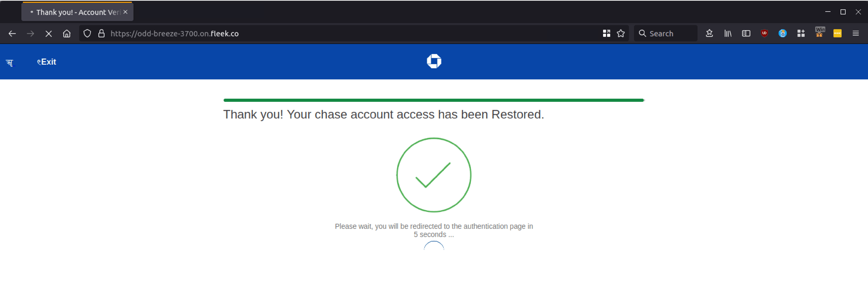The width and height of the screenshot is (868, 307).
Task: Close the 'Thank you!' browser tab
Action: pos(125,12)
